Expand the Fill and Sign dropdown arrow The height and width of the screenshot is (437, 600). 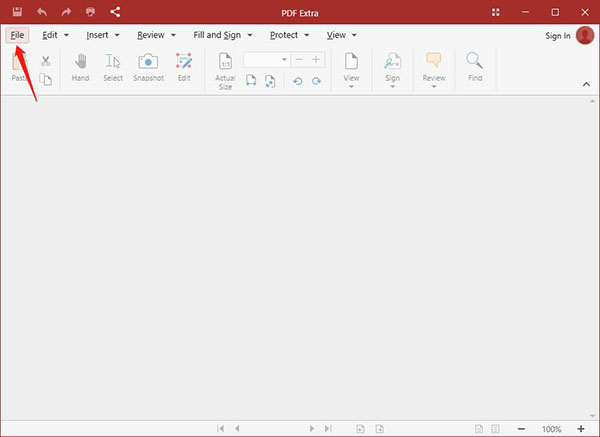pyautogui.click(x=250, y=35)
